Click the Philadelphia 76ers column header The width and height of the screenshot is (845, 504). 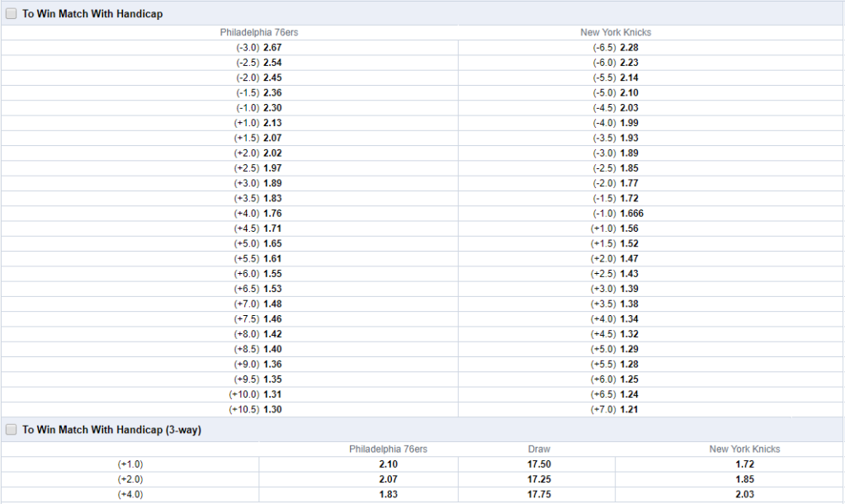pos(262,32)
